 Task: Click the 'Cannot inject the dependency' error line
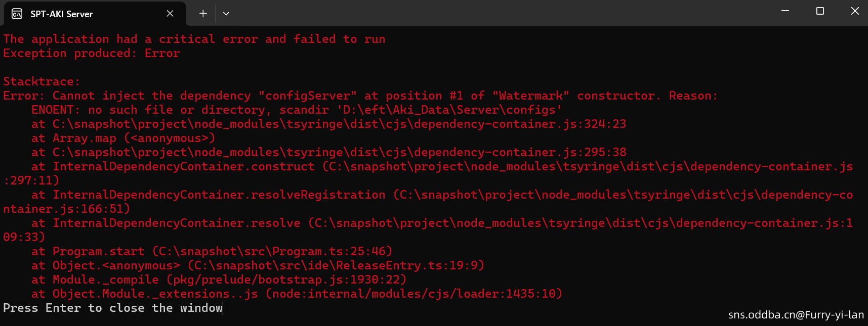click(x=360, y=96)
